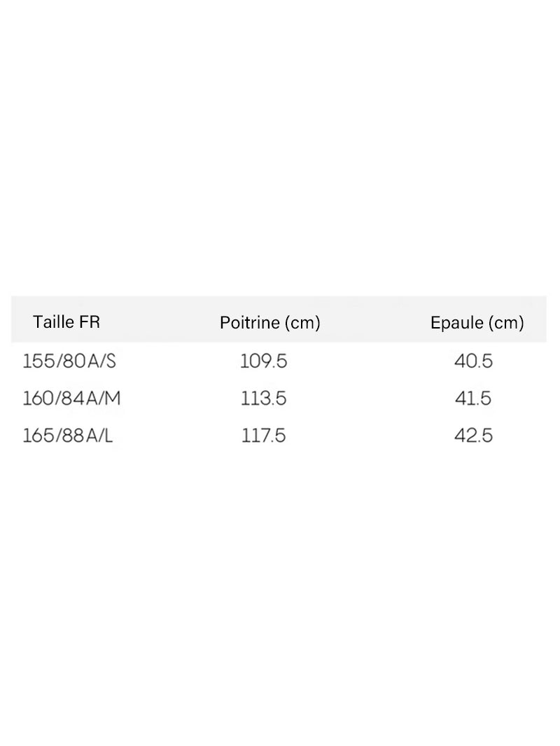The width and height of the screenshot is (560, 746).
Task: Click the letter M in 160/84A/M
Action: [x=113, y=398]
